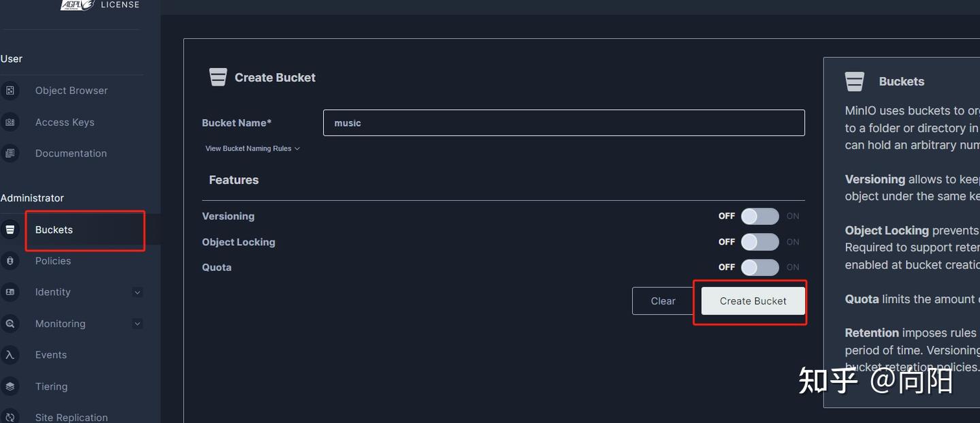Image resolution: width=980 pixels, height=423 pixels.
Task: Open the Site Replication menu item
Action: 71,417
